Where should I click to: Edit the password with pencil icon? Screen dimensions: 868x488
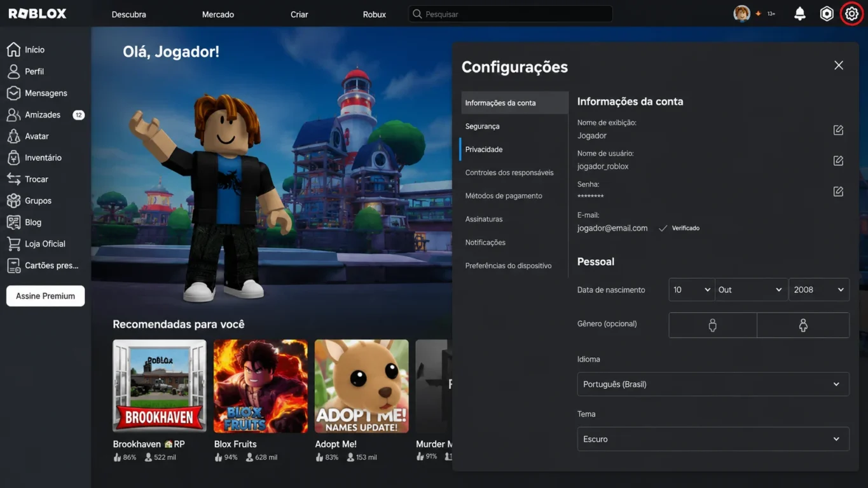click(x=838, y=191)
